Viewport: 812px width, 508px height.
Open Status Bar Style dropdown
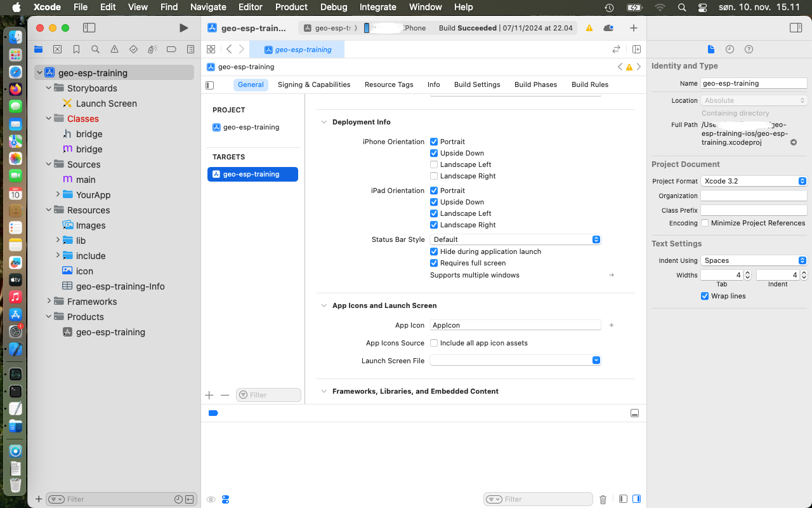click(x=515, y=239)
